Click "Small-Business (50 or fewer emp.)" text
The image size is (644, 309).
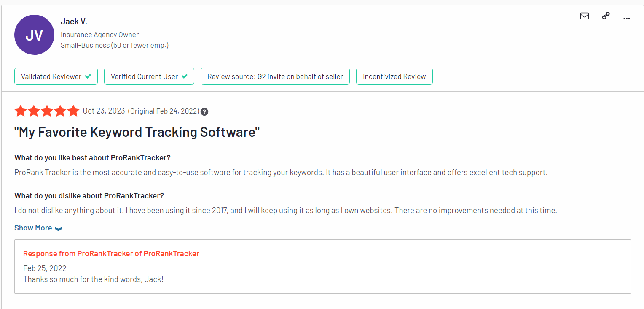coord(115,45)
